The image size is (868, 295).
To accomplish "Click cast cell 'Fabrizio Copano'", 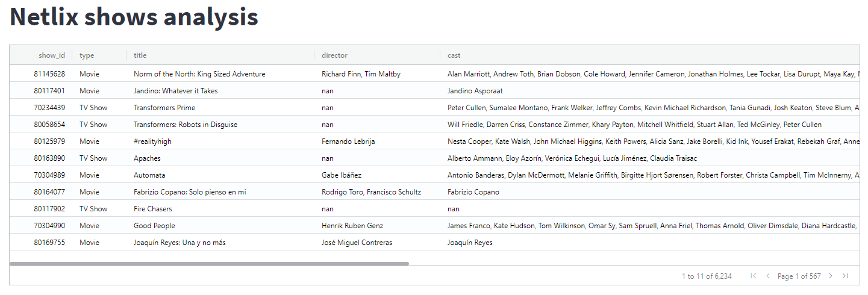I will [x=473, y=192].
